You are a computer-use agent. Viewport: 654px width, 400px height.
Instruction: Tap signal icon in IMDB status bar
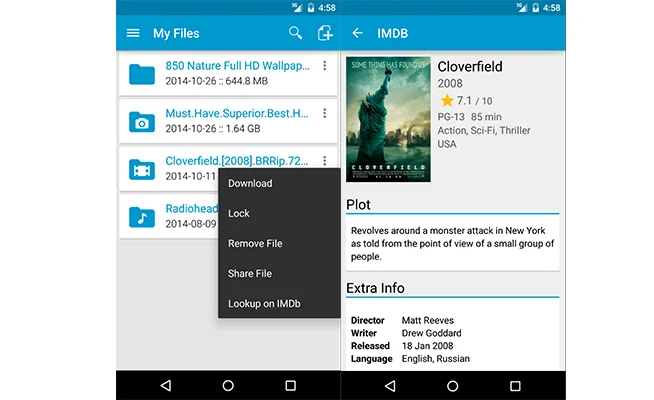coord(521,7)
